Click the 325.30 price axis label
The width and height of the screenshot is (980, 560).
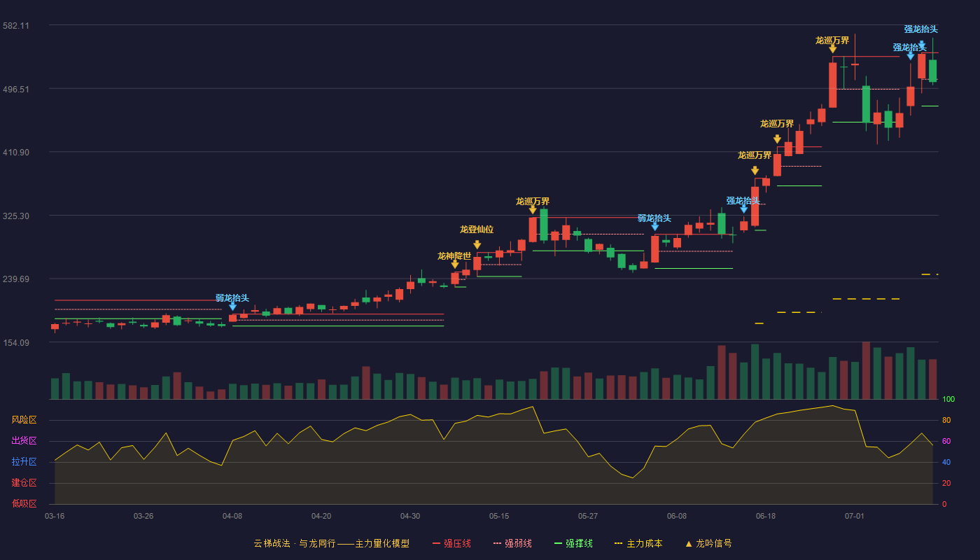tap(16, 216)
